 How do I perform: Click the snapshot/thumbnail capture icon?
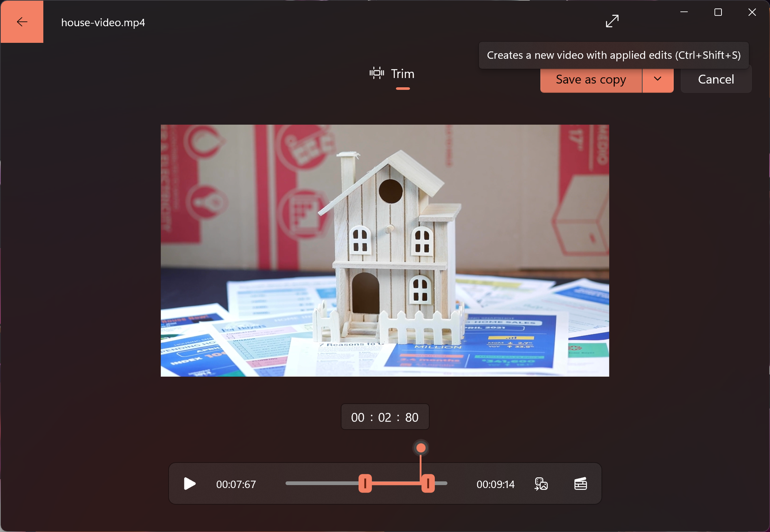541,484
